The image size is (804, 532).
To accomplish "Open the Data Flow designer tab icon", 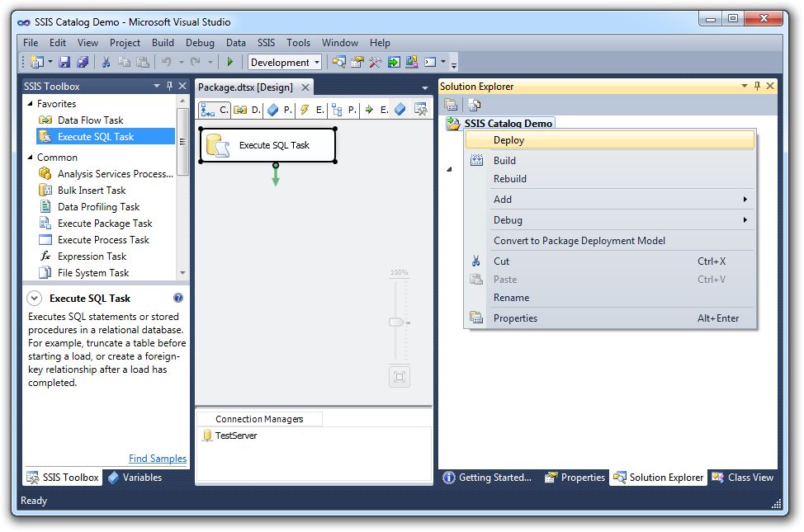I will (240, 109).
